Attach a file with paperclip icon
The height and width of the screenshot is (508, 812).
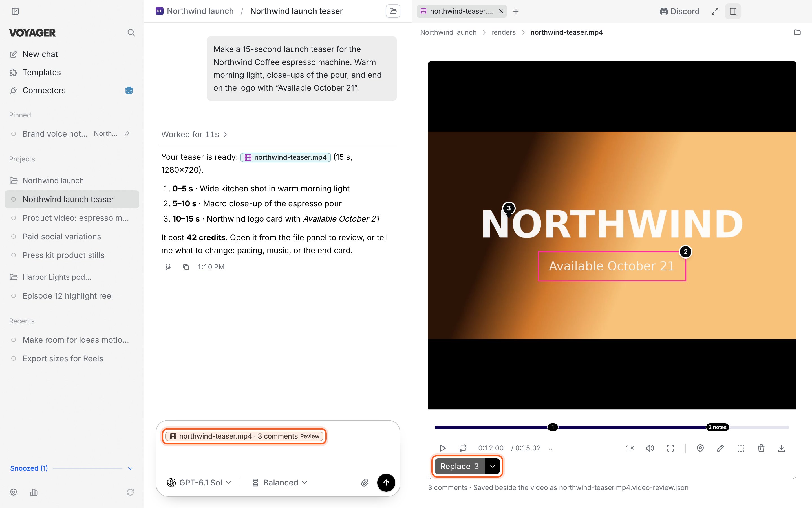click(365, 483)
